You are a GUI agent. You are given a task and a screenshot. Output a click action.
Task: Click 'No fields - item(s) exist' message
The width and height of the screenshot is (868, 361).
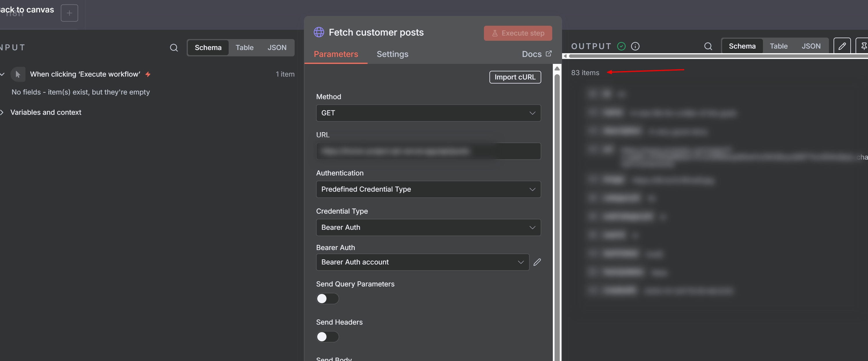pos(80,92)
